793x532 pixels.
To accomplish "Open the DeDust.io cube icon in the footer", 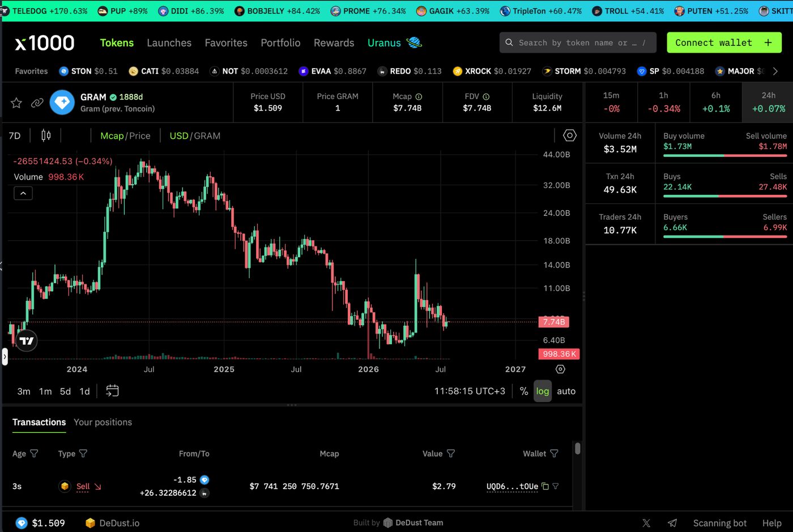I will point(90,523).
